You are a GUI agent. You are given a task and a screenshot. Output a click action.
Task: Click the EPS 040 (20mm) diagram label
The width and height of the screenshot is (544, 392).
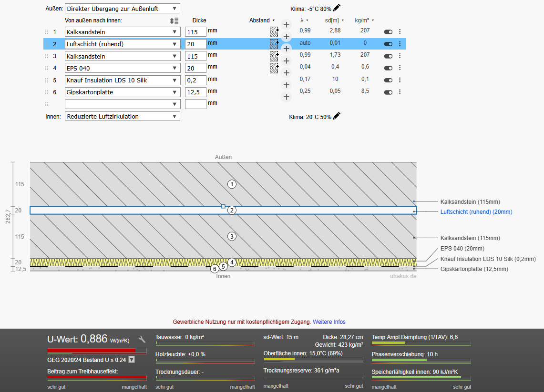point(462,249)
